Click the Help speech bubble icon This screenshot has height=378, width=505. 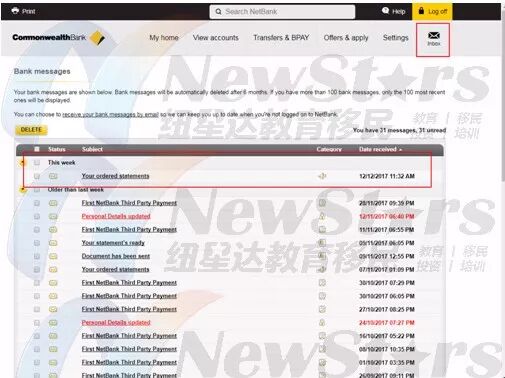(x=385, y=11)
